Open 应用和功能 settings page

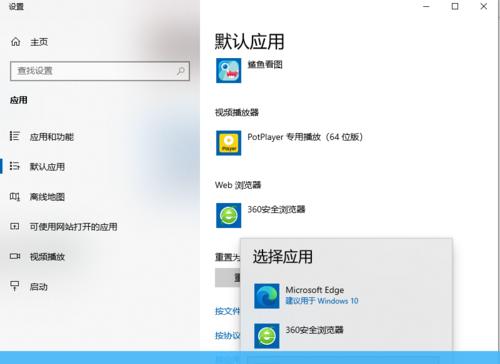pos(52,137)
